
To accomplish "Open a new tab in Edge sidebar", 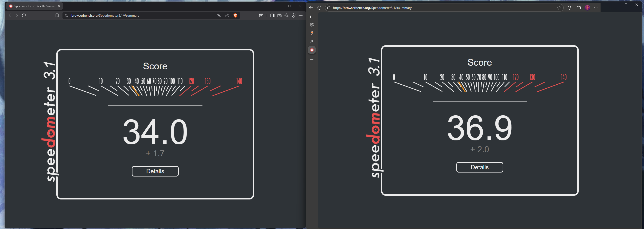I will [x=312, y=59].
